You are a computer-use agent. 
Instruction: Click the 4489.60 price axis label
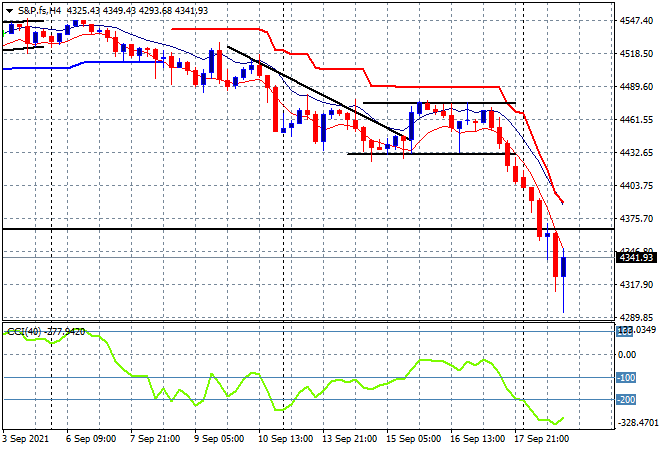636,86
